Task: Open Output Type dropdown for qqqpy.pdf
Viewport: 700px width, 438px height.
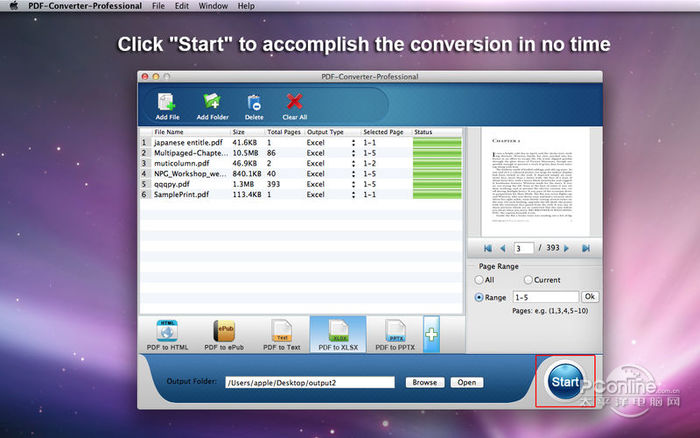Action: [353, 184]
